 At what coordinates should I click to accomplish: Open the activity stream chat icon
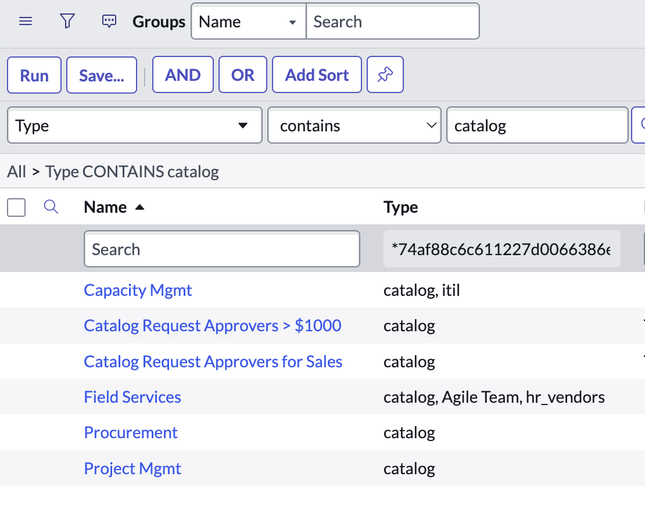[109, 21]
